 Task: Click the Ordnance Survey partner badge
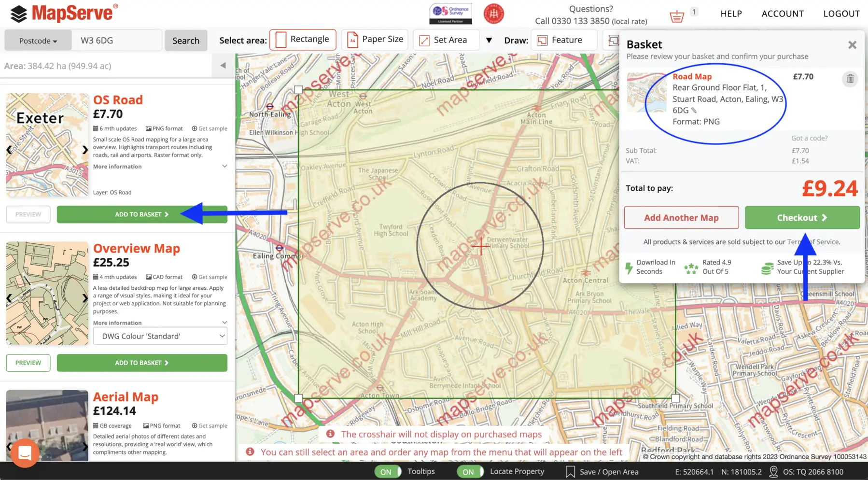(x=450, y=14)
